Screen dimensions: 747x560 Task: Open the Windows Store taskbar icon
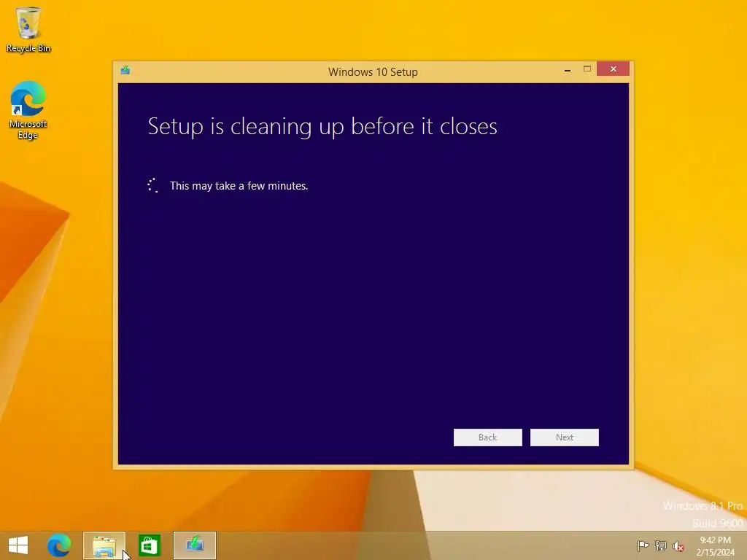tap(149, 545)
